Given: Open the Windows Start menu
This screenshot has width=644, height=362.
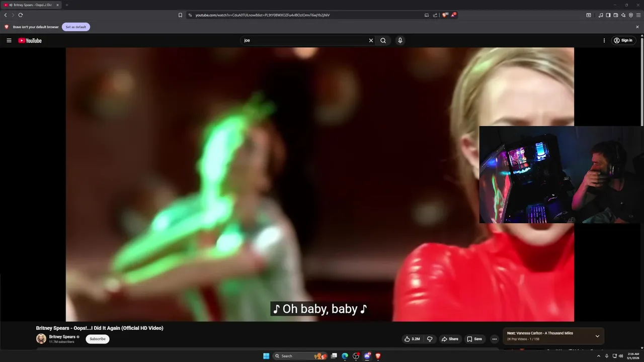Looking at the screenshot, I should pyautogui.click(x=266, y=356).
